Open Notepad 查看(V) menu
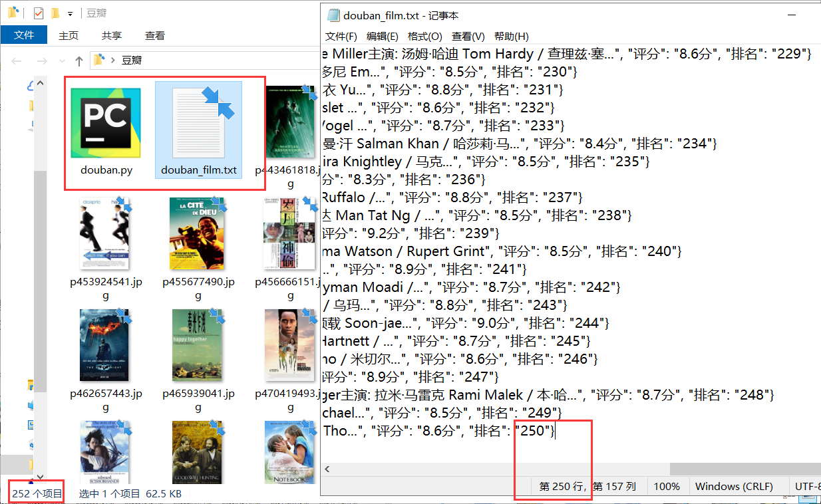Viewport: 821px width, 504px height. click(x=468, y=37)
